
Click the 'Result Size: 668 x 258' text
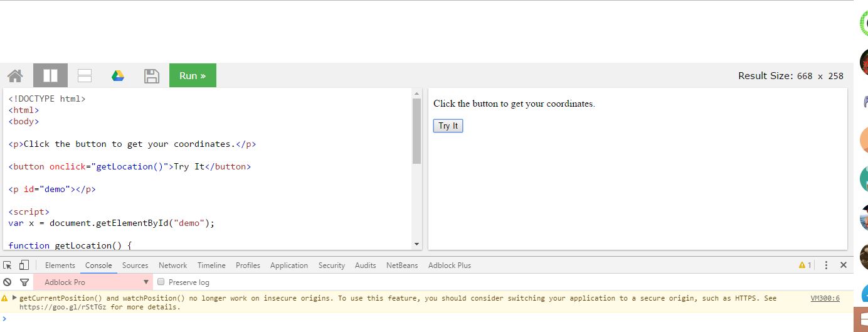tap(791, 76)
